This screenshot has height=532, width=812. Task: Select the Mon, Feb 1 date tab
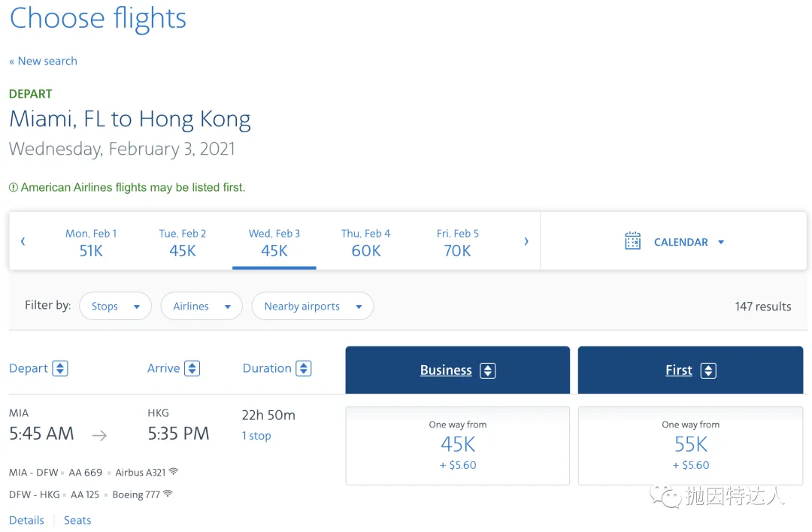coord(91,243)
